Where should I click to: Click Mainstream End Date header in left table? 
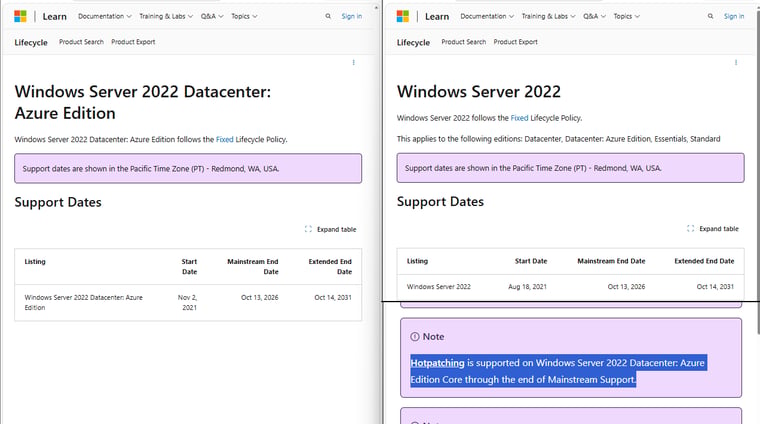coord(253,267)
